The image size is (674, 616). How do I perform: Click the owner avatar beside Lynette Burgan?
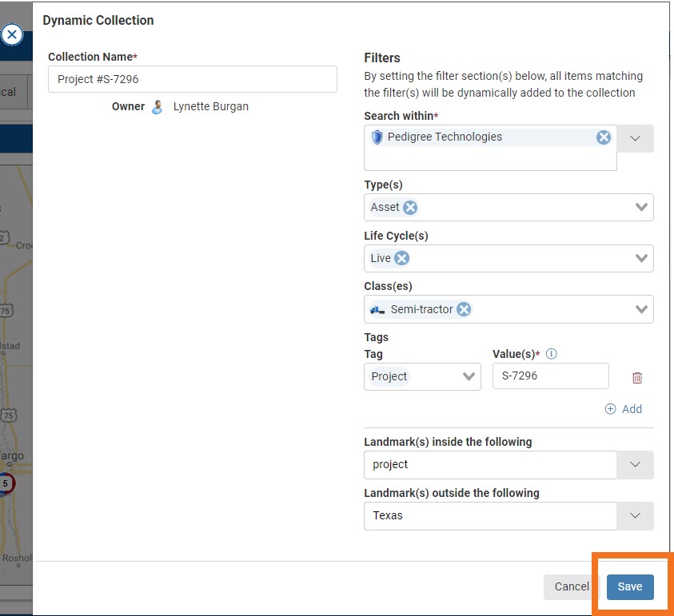coord(156,106)
